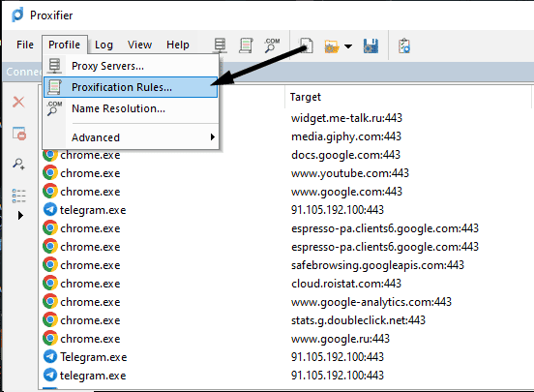The height and width of the screenshot is (392, 534).
Task: Select Proxification Rules... menu entry
Action: point(131,87)
